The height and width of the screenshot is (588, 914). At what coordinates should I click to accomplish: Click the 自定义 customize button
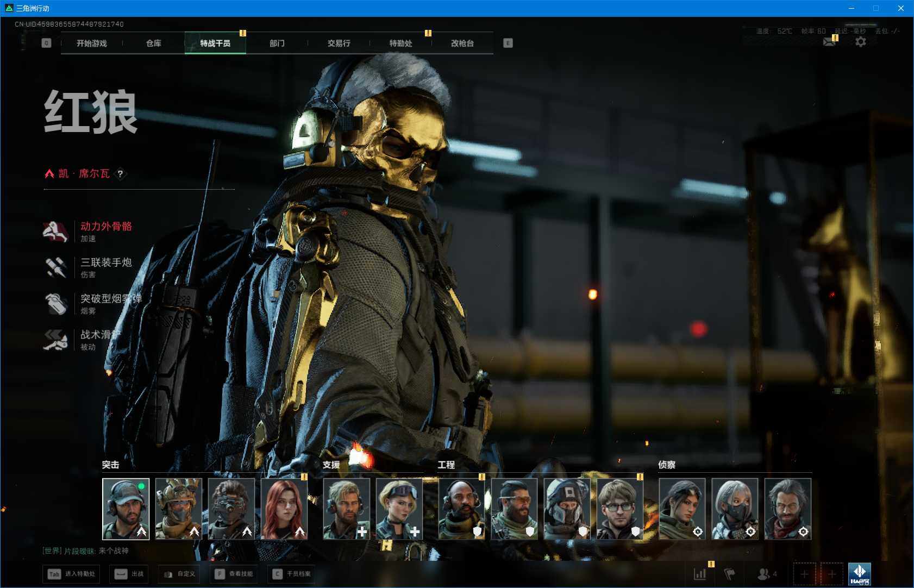[180, 574]
